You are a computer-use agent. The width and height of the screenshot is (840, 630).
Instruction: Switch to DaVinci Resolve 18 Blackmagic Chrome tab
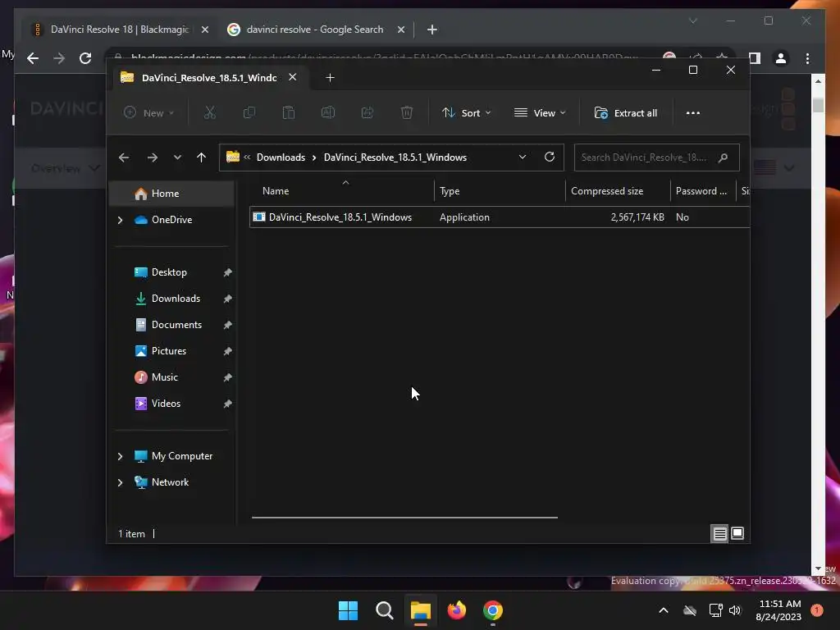[119, 30]
